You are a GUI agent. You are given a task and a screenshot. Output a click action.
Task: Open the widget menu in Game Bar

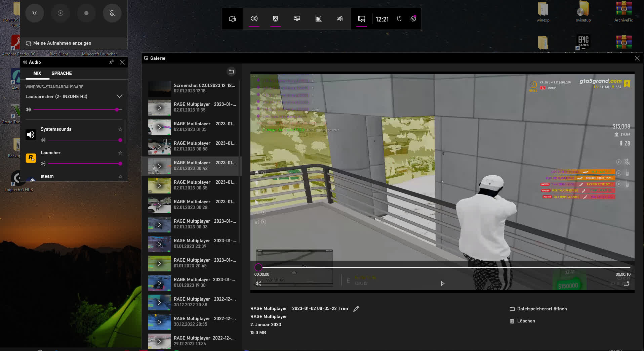click(232, 19)
